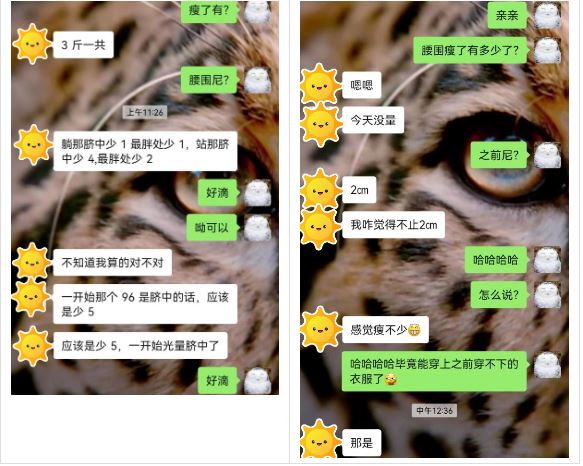
Task: Click the 上午11:26 timestamp label
Action: 145,112
